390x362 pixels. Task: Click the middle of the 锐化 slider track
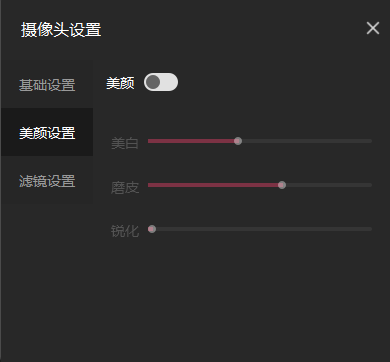click(x=260, y=229)
